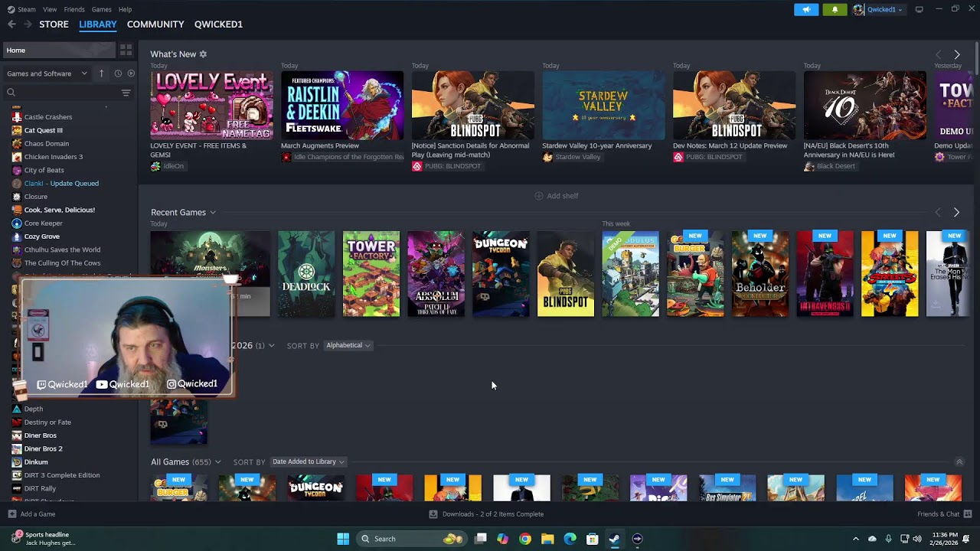Open the Friends & Chat label
The image size is (980, 551).
[x=938, y=514]
